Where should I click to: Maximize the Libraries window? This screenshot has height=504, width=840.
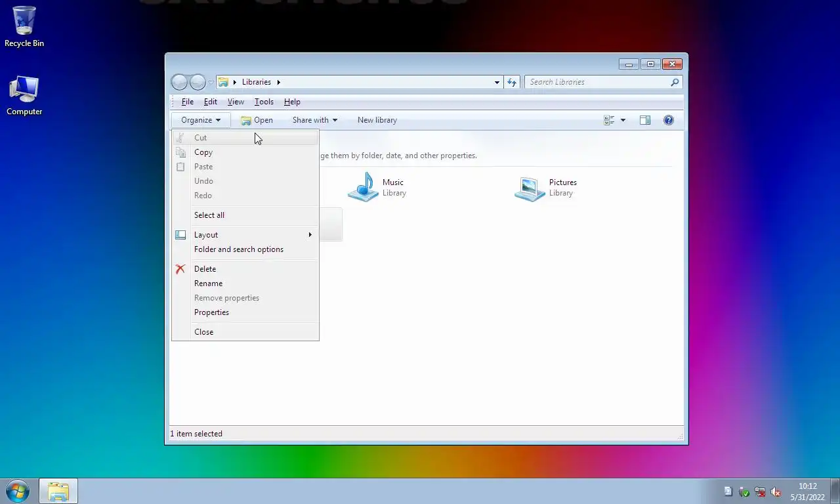[x=650, y=64]
